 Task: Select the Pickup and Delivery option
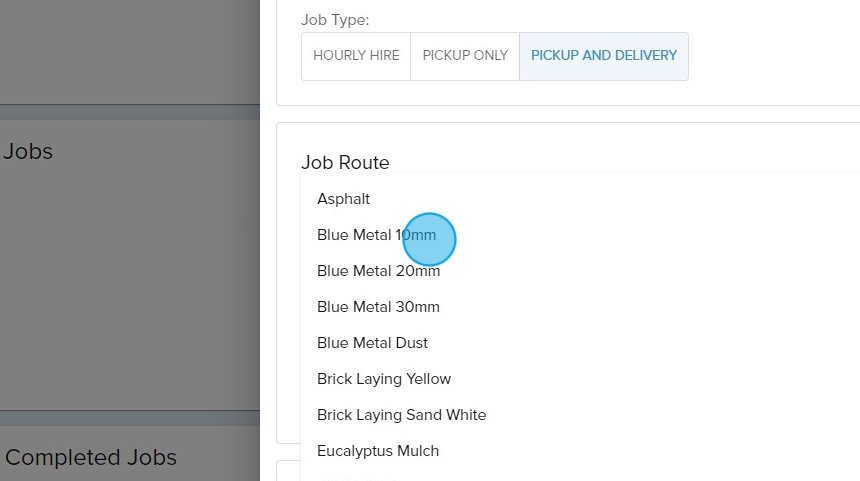coord(603,56)
